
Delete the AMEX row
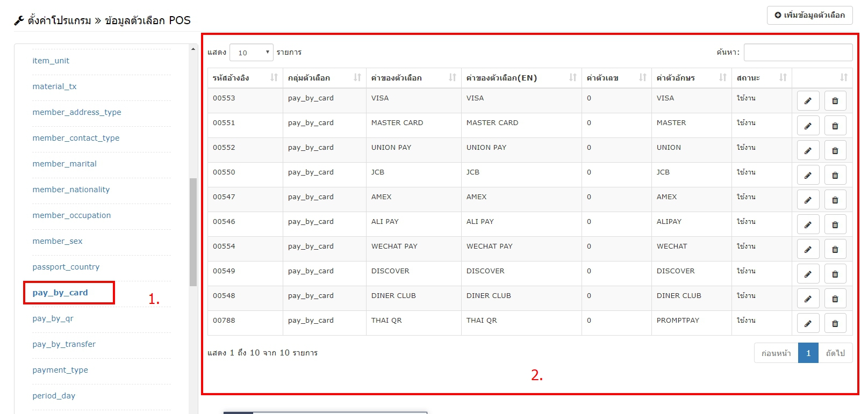(x=835, y=200)
